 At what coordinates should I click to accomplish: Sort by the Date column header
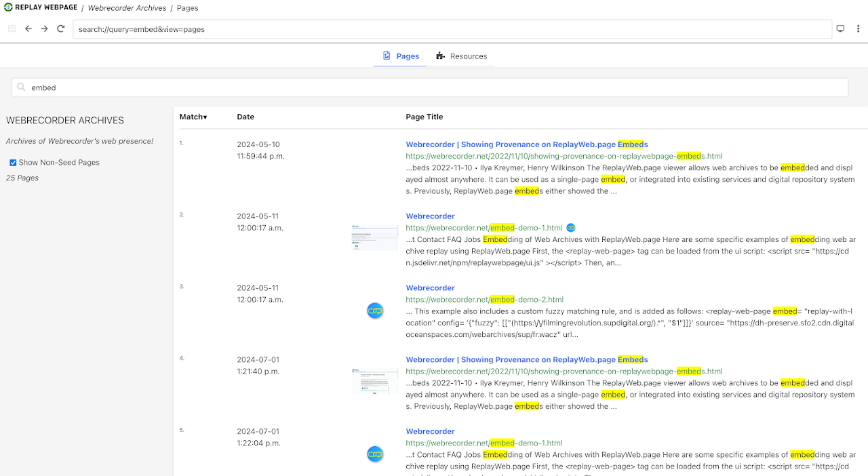245,117
